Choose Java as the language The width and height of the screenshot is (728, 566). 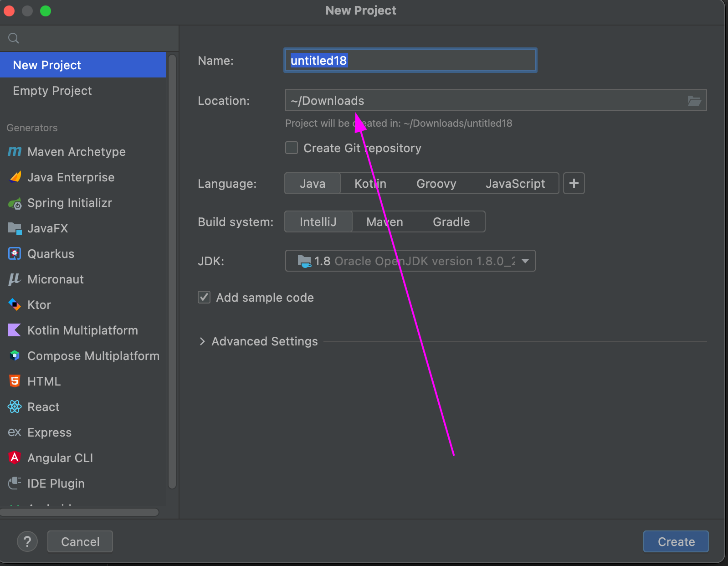coord(313,183)
